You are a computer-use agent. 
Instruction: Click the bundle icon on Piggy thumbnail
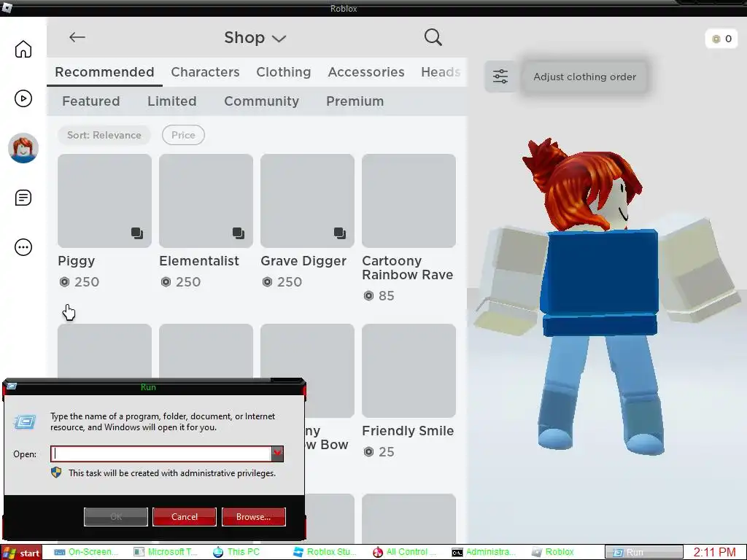137,233
